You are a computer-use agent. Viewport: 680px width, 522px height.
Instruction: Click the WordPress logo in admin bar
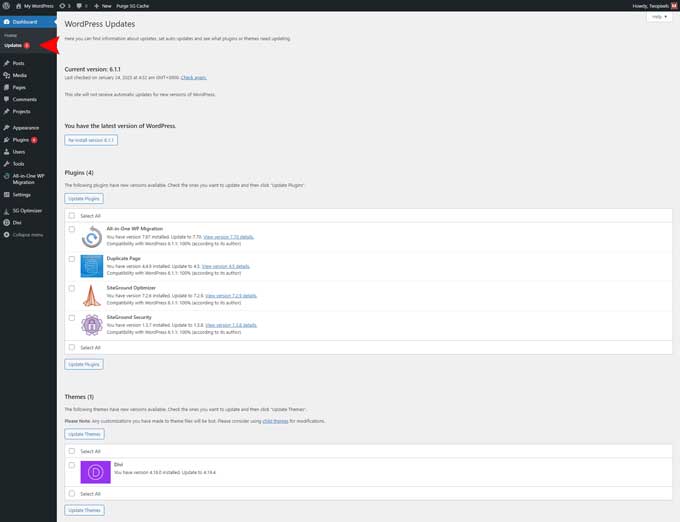click(x=6, y=6)
